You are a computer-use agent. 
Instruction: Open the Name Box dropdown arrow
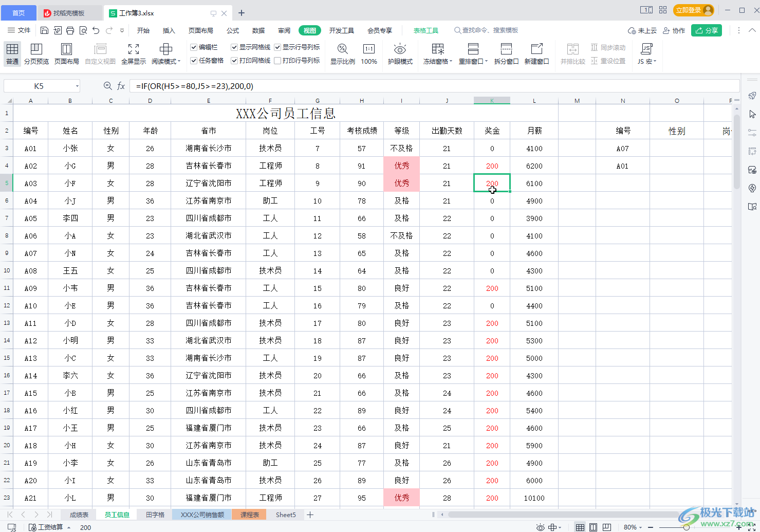(77, 86)
